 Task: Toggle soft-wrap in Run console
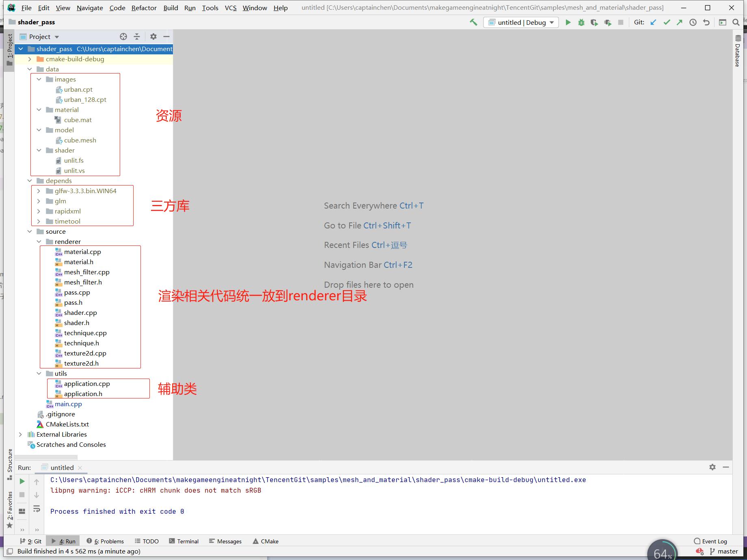click(37, 509)
